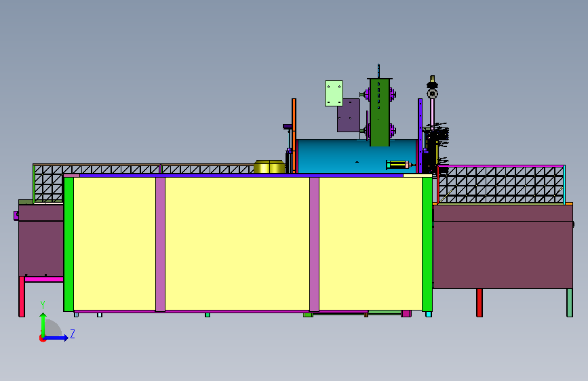The image size is (588, 381).
Task: Pick the left bright green corner post
Action: tap(68, 244)
